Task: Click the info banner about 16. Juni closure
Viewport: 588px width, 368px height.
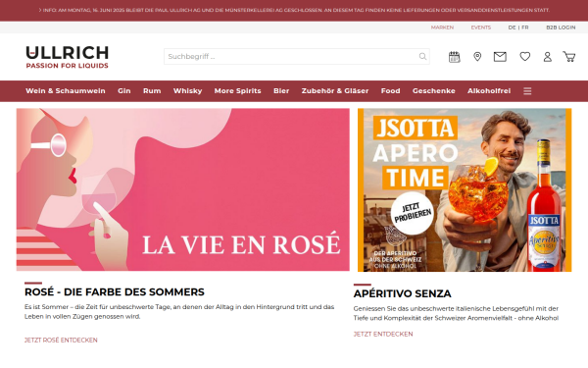Action: click(294, 10)
